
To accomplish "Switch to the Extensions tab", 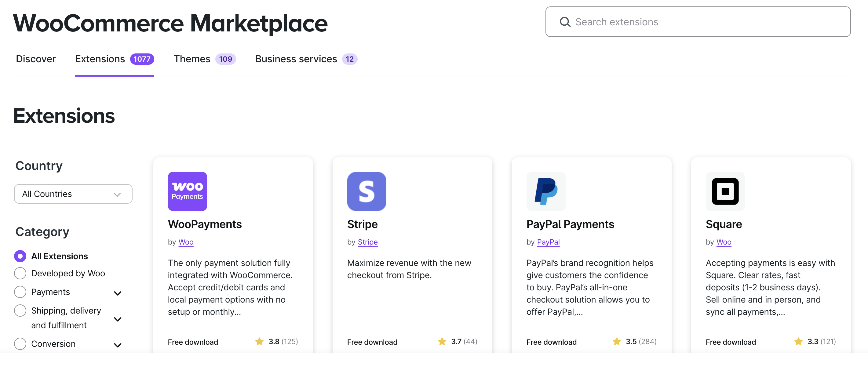I will pyautogui.click(x=115, y=59).
